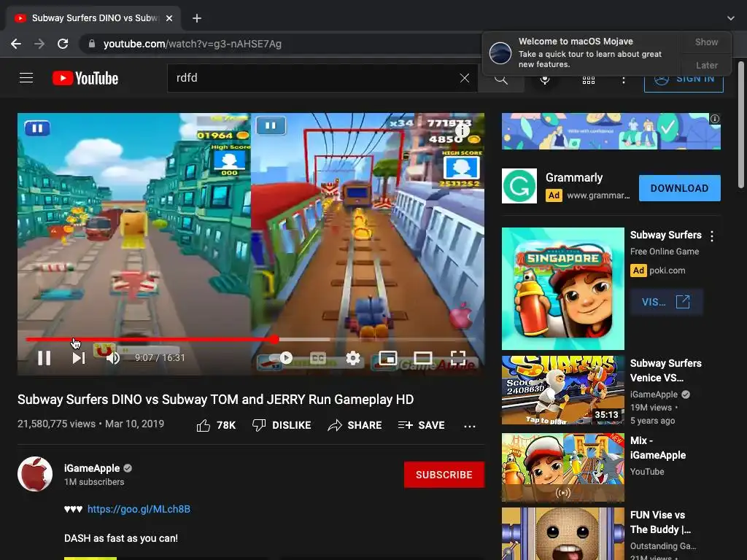
Task: Reload the page
Action: (63, 44)
